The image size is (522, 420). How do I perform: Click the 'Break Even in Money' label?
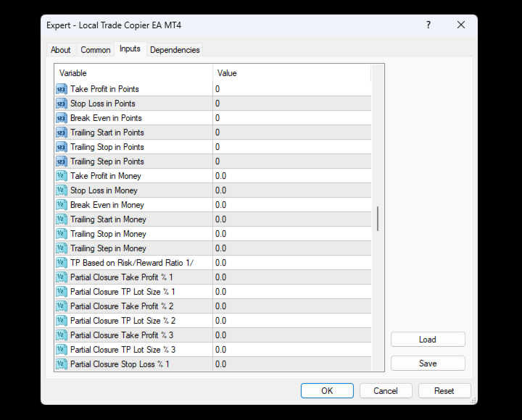click(107, 205)
